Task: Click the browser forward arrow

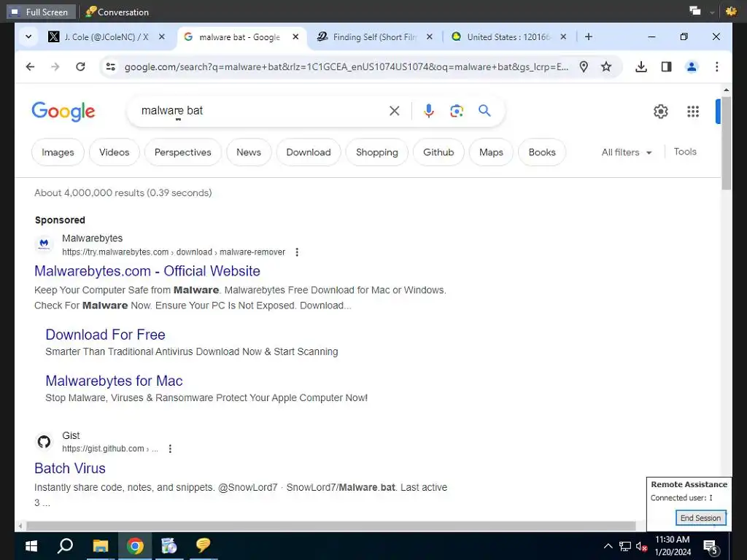Action: (55, 66)
